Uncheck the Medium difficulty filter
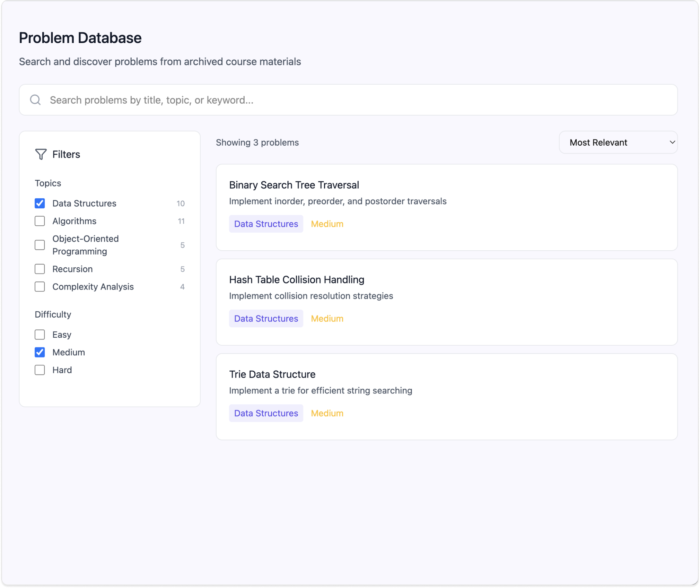 point(40,352)
